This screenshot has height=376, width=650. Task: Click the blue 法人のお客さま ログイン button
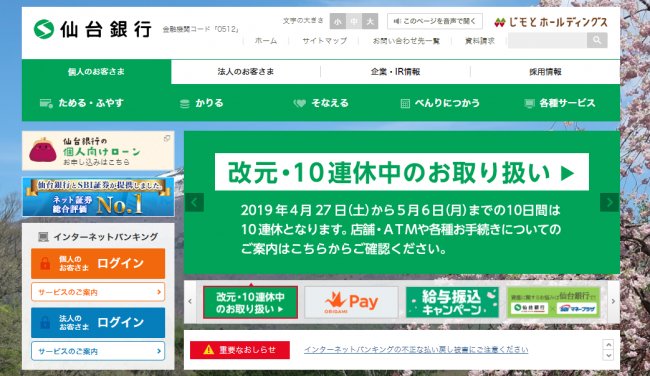[x=98, y=323]
